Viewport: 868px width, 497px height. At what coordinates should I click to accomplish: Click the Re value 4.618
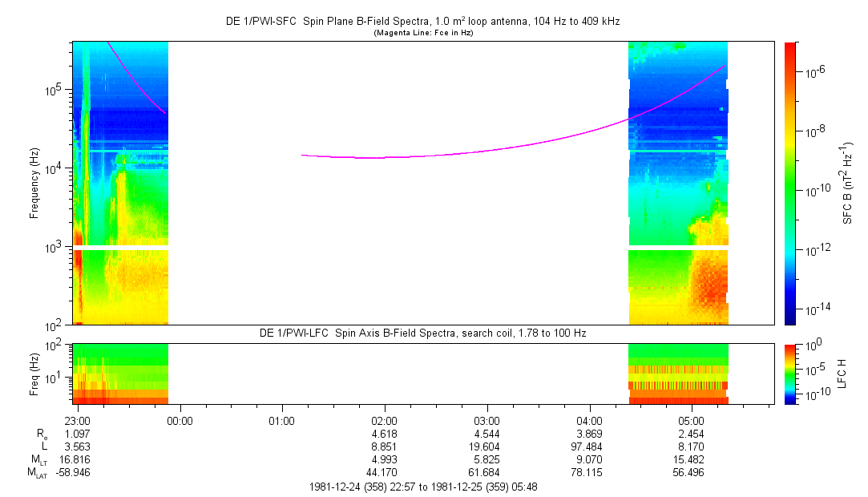(x=385, y=433)
